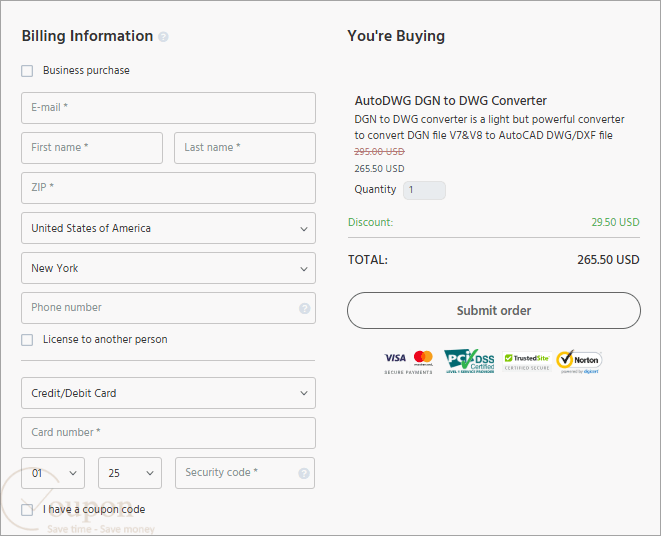Click the TrustedSite certified secure badge
The width and height of the screenshot is (661, 536).
527,362
